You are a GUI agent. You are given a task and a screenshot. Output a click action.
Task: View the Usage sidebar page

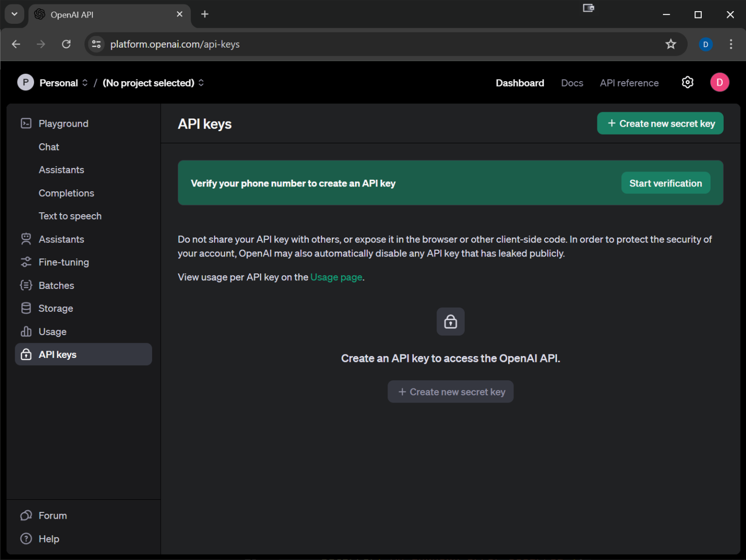(52, 332)
